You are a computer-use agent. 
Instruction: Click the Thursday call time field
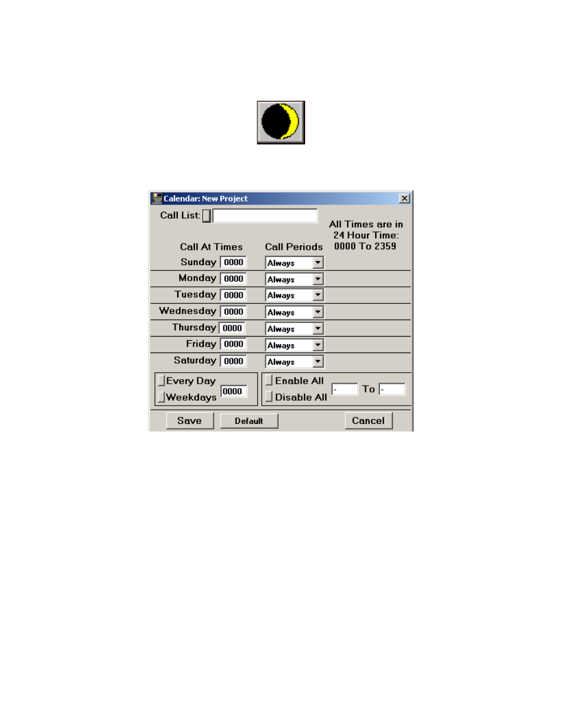[232, 328]
